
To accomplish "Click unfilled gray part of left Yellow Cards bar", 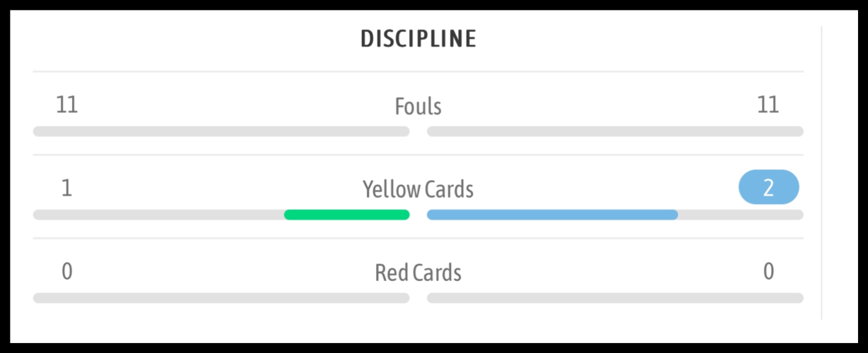I will click(x=158, y=215).
